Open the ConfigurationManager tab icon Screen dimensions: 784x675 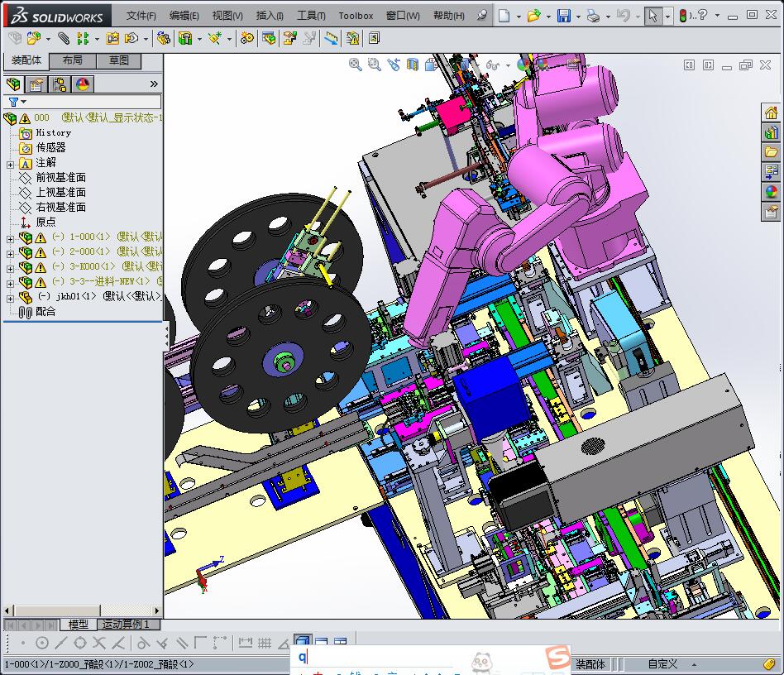[60, 84]
